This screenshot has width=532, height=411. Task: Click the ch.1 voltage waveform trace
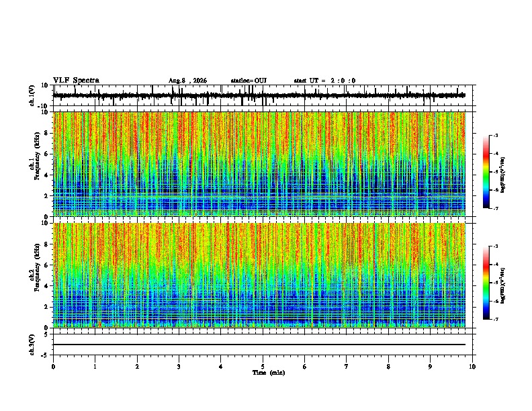(x=259, y=95)
